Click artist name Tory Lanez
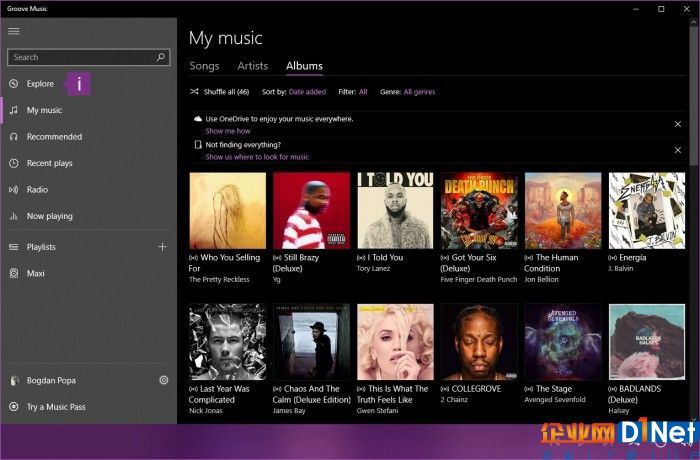Screen dimensions: 700x460 point(373,268)
